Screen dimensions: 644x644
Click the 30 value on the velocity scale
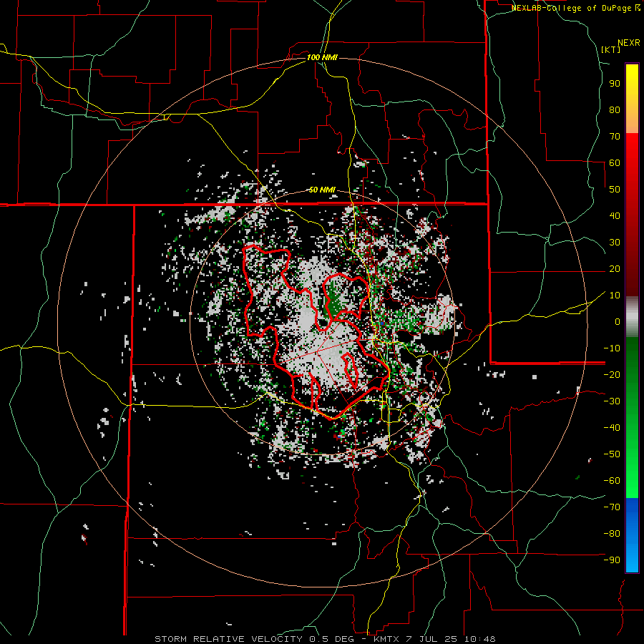click(615, 243)
